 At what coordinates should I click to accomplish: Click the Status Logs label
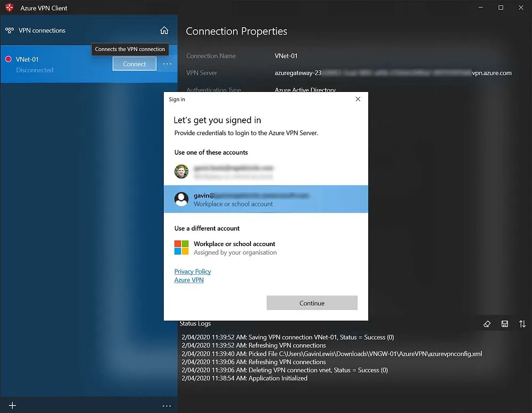(195, 324)
